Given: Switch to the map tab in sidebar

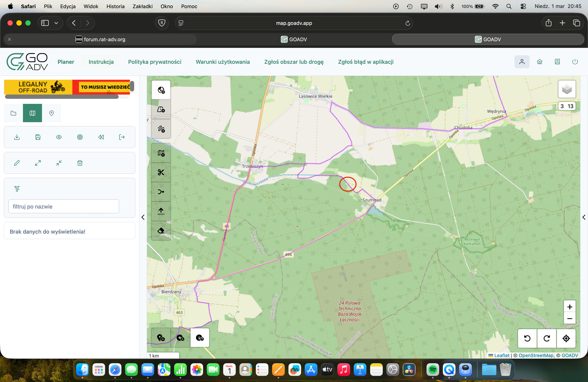Looking at the screenshot, I should 32,113.
